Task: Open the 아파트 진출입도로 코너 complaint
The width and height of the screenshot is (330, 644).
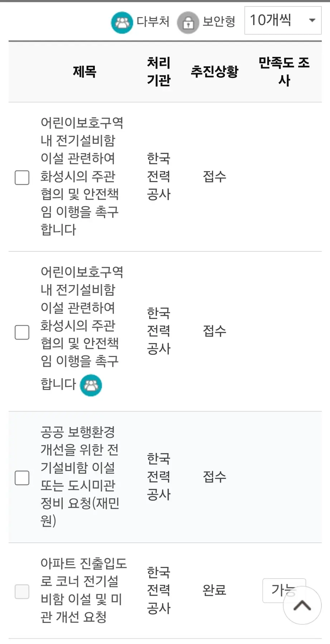Action: click(83, 590)
